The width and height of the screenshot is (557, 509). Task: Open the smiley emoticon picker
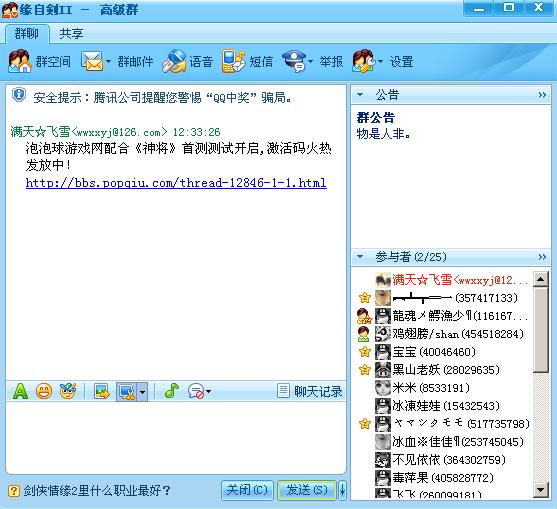click(44, 391)
